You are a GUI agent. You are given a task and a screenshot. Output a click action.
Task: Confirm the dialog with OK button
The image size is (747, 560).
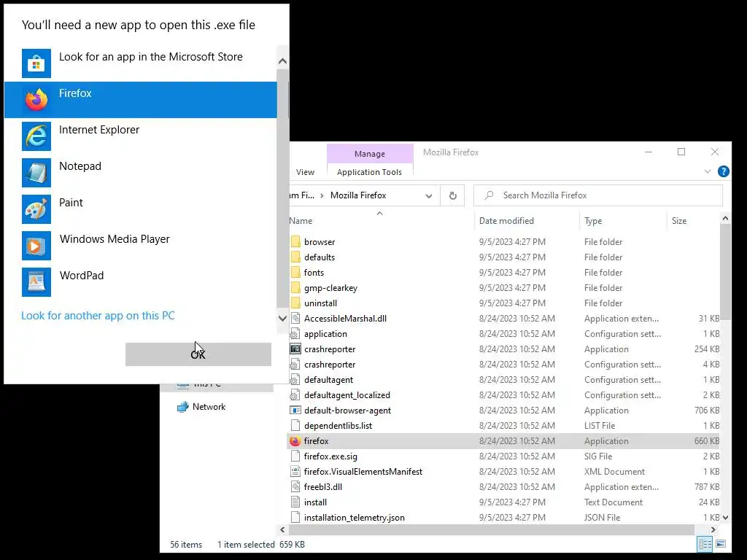[x=198, y=354]
